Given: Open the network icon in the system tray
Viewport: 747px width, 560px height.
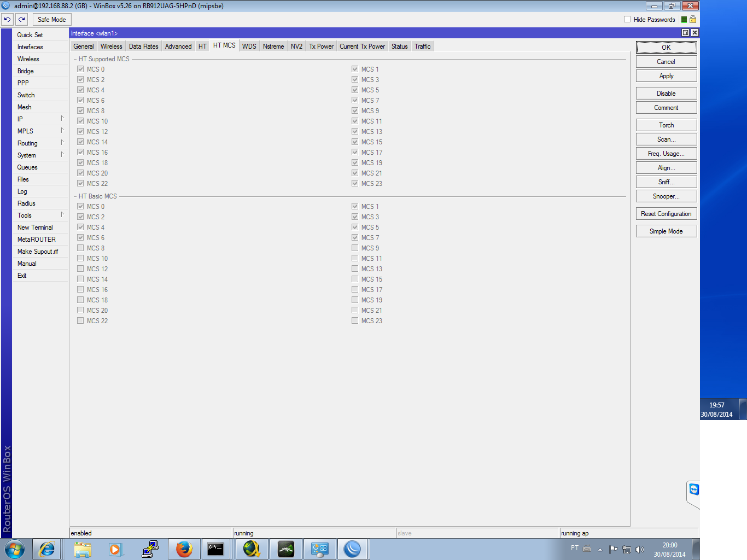Looking at the screenshot, I should 627,550.
